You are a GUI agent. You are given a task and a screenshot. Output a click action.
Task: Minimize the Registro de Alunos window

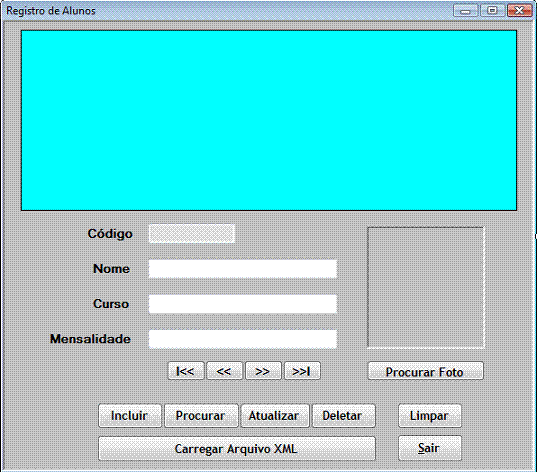coord(465,11)
